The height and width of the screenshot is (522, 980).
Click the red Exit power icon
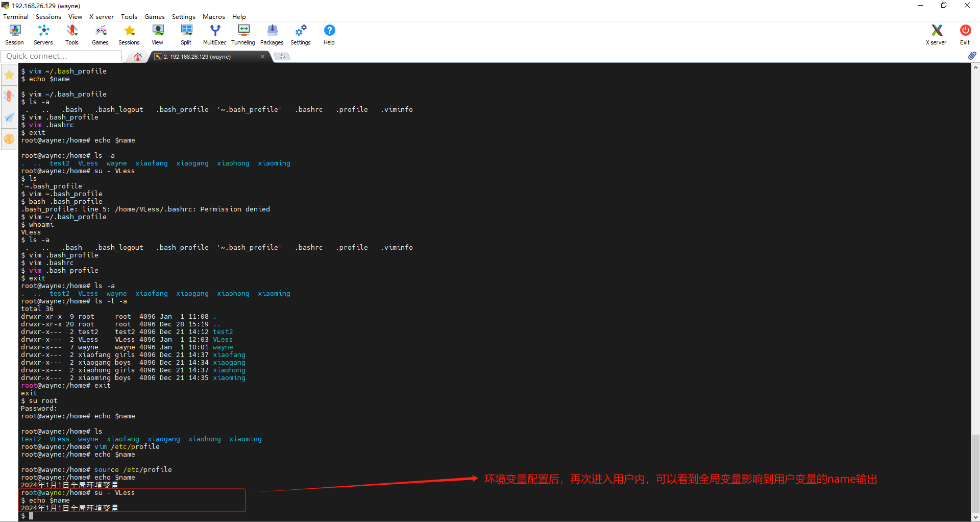965,35
